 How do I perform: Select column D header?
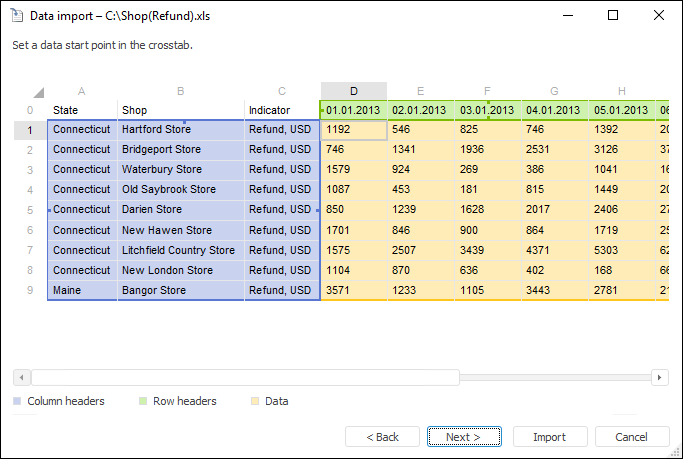click(353, 91)
